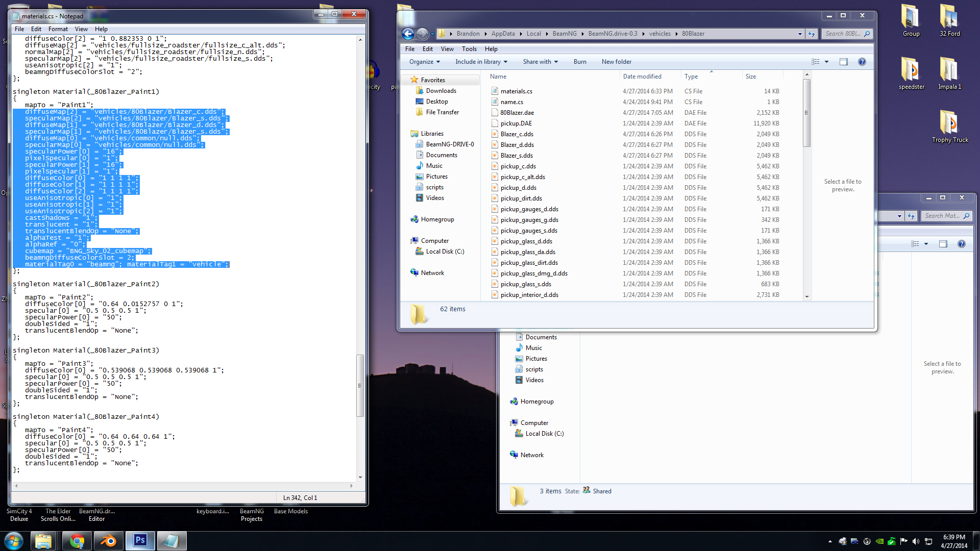Sort files by Size column
The image size is (980, 551).
tap(762, 77)
